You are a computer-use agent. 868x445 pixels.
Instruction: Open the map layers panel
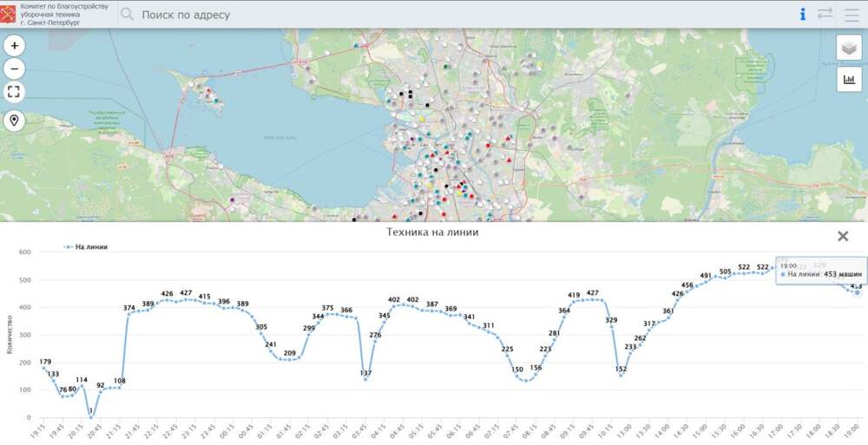849,48
